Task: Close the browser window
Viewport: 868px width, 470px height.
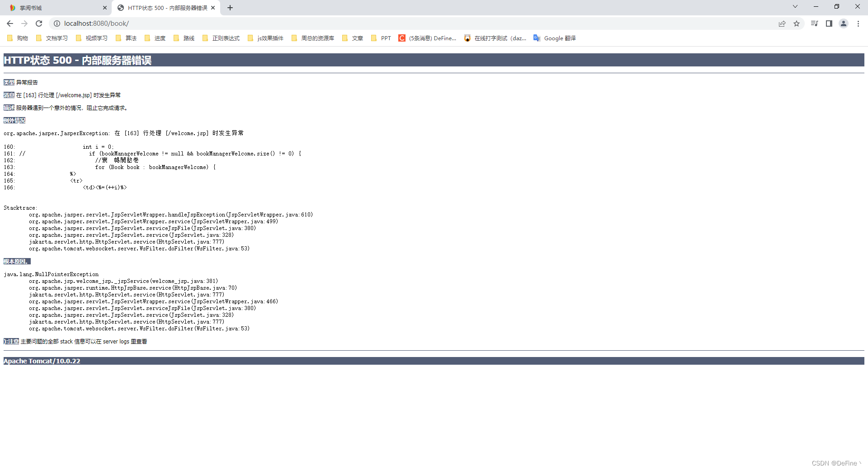Action: 858,6
